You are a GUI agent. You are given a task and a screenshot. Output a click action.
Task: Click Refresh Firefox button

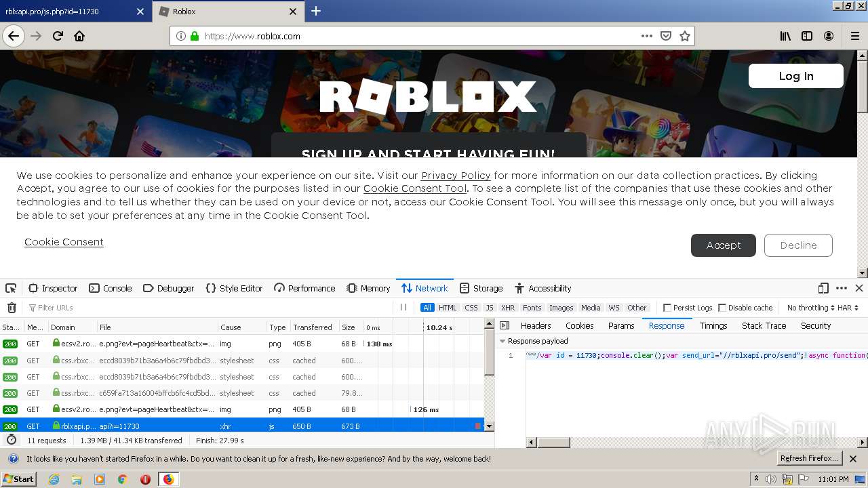pos(809,459)
